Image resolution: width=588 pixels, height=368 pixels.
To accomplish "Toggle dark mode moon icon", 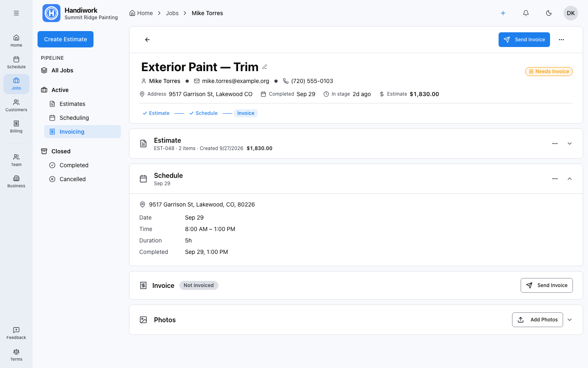I will pyautogui.click(x=549, y=13).
